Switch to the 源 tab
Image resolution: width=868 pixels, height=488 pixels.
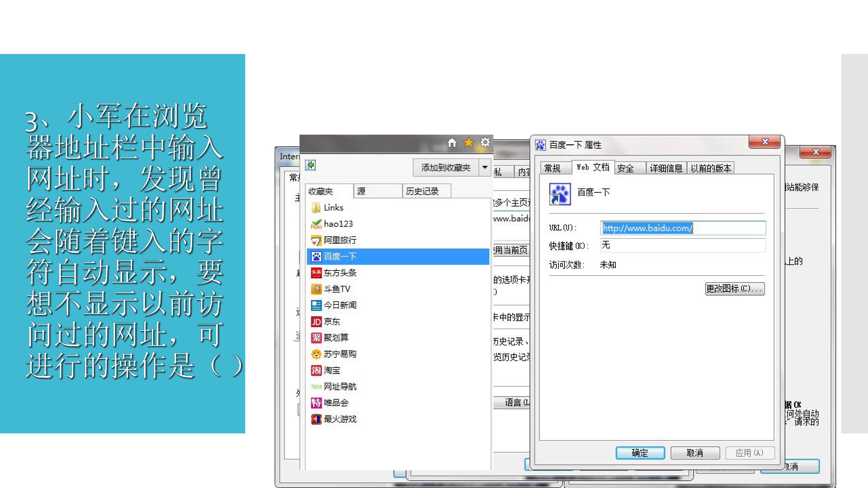click(x=378, y=191)
